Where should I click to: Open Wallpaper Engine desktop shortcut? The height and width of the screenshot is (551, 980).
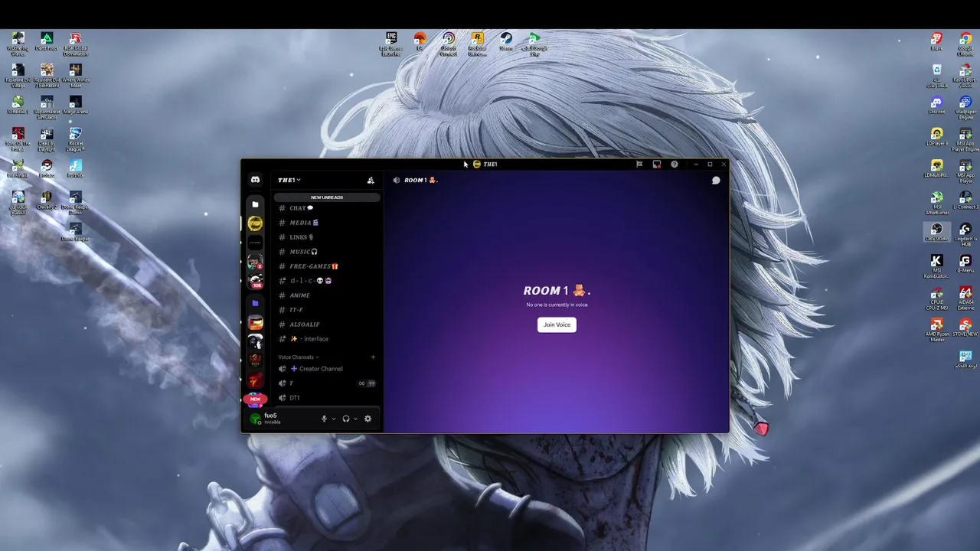965,108
